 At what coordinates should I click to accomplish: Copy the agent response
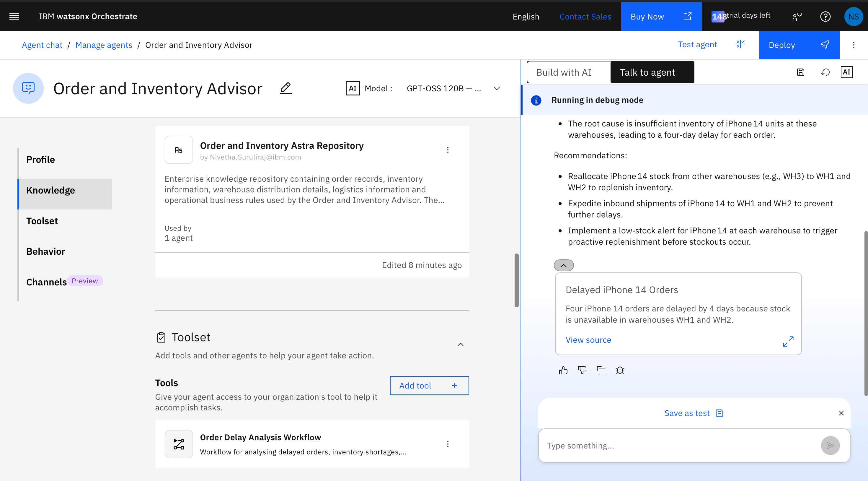coord(601,370)
